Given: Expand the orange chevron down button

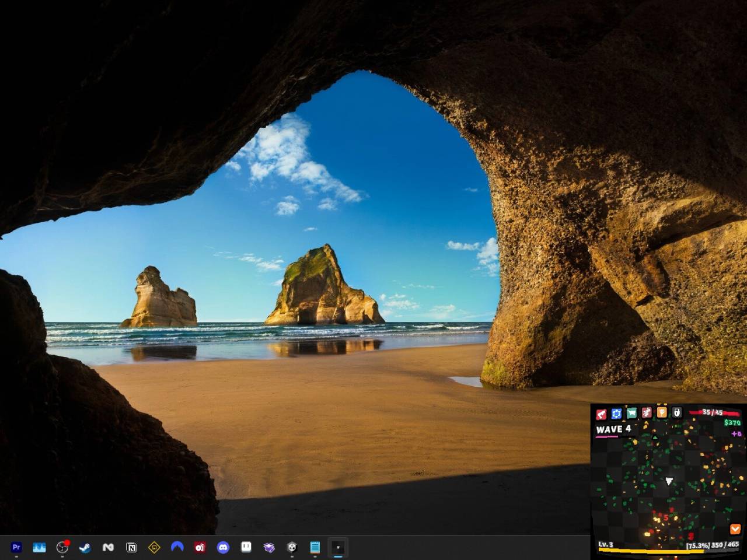Looking at the screenshot, I should coord(735,528).
